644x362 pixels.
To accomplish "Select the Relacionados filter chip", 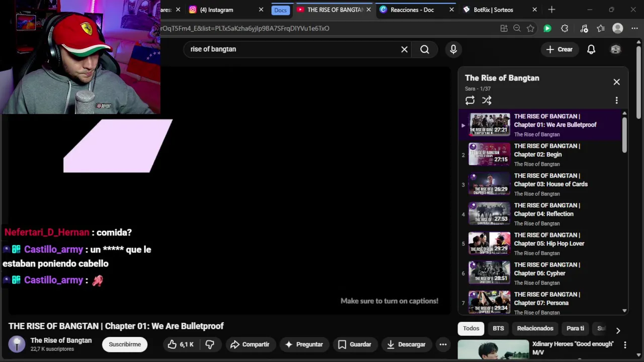I will click(535, 328).
